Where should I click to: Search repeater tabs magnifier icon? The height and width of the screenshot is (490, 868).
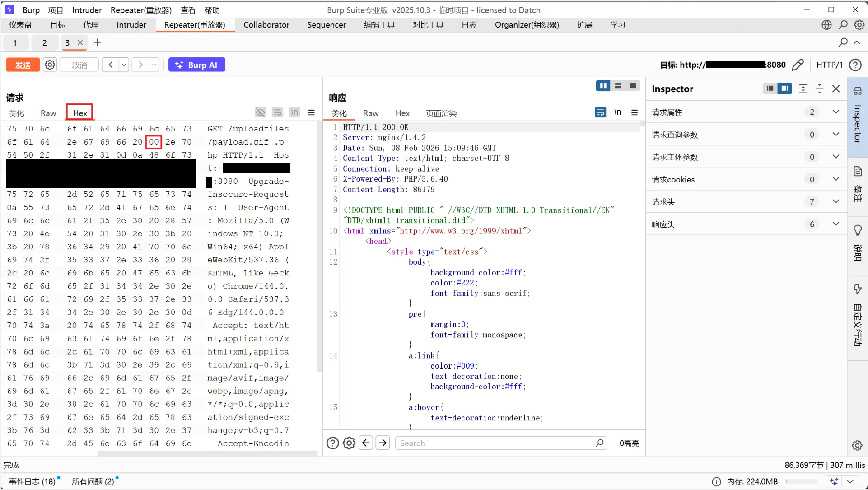[x=843, y=42]
